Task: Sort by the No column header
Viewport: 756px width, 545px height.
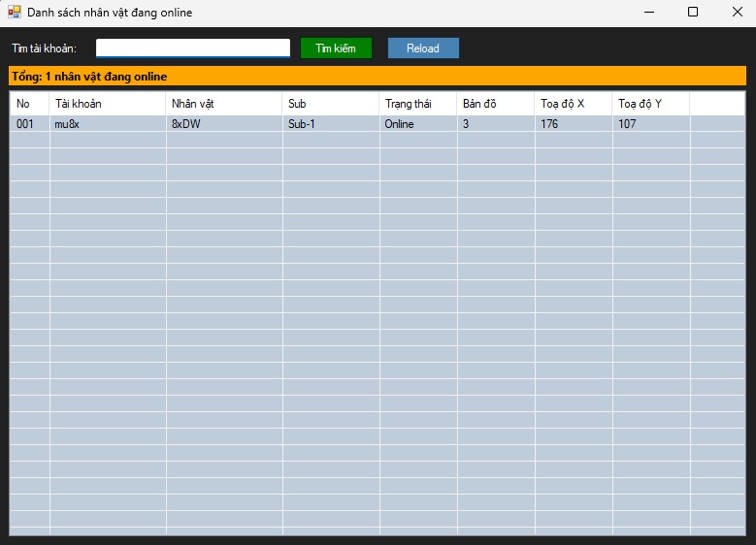Action: [29, 104]
